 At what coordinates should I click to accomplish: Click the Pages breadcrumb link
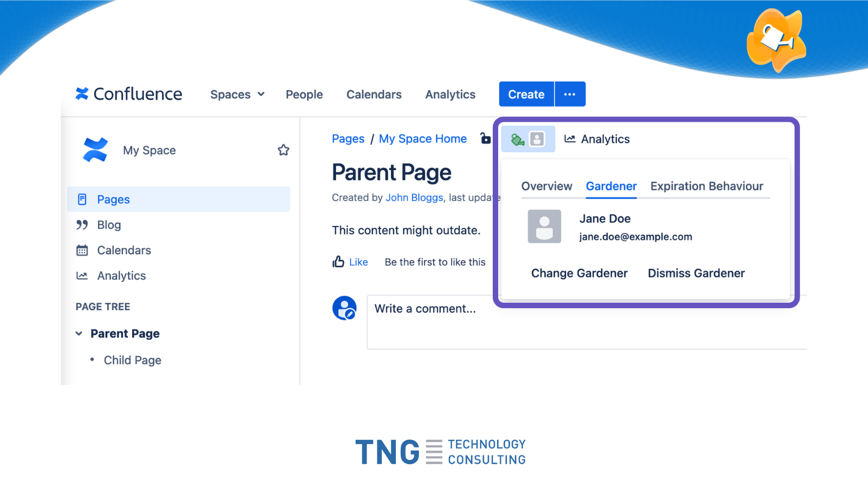pyautogui.click(x=348, y=139)
